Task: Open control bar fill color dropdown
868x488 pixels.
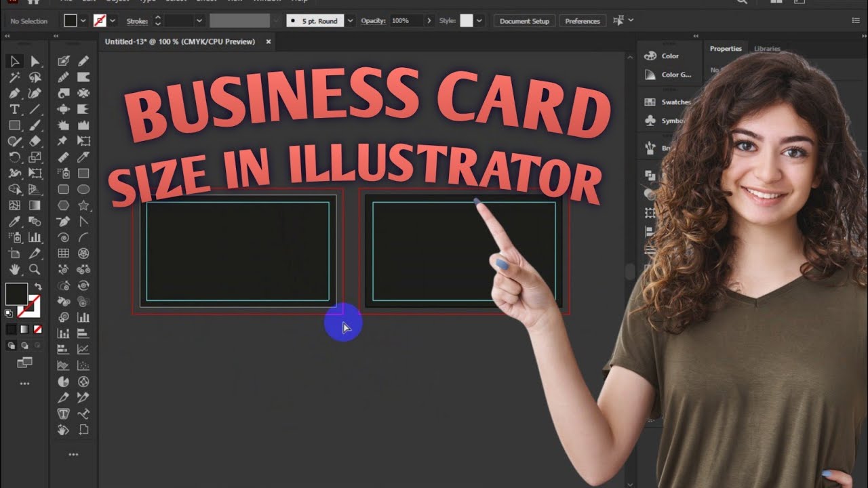Action: tap(83, 21)
